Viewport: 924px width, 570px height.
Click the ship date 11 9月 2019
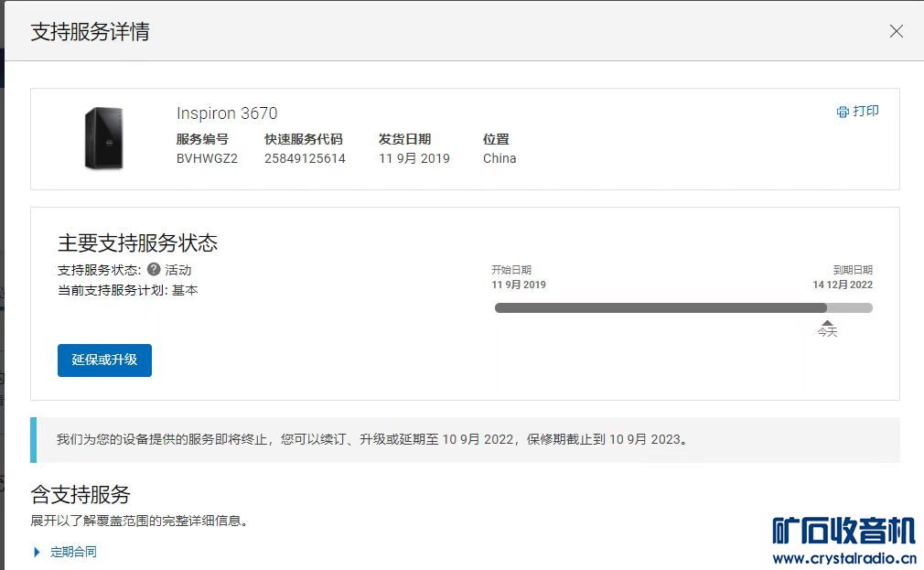click(414, 158)
